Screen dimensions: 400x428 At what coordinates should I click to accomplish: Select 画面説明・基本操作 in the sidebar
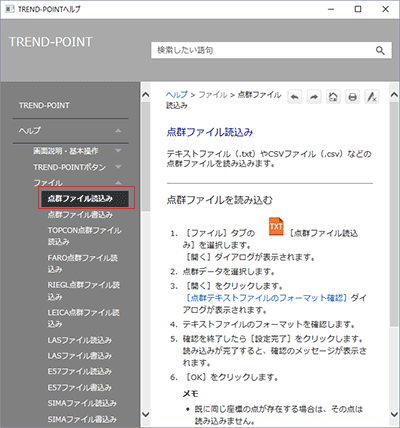65,151
